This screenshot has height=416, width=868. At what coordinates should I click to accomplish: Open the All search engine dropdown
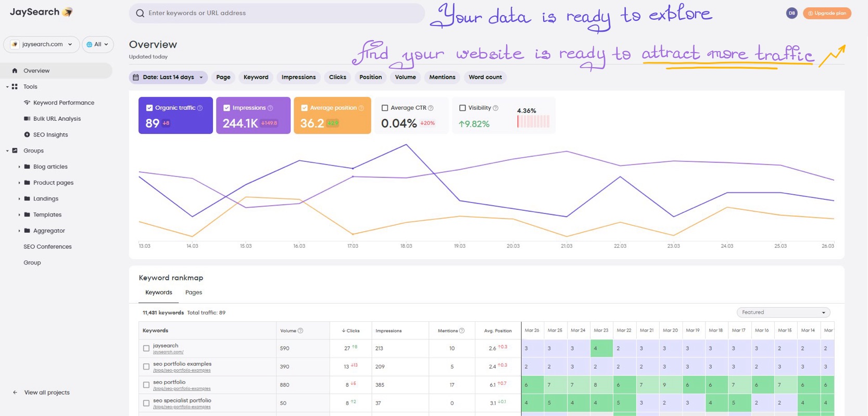[97, 44]
